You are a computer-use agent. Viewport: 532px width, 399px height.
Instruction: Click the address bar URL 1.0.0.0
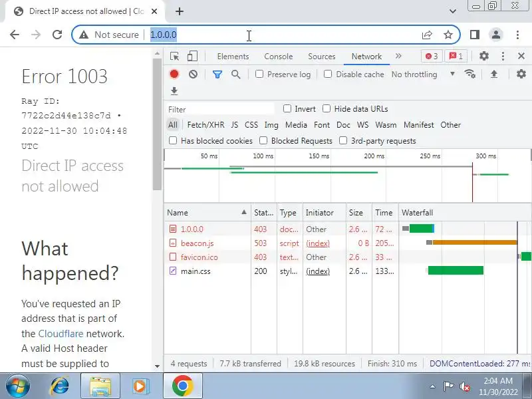pos(163,35)
